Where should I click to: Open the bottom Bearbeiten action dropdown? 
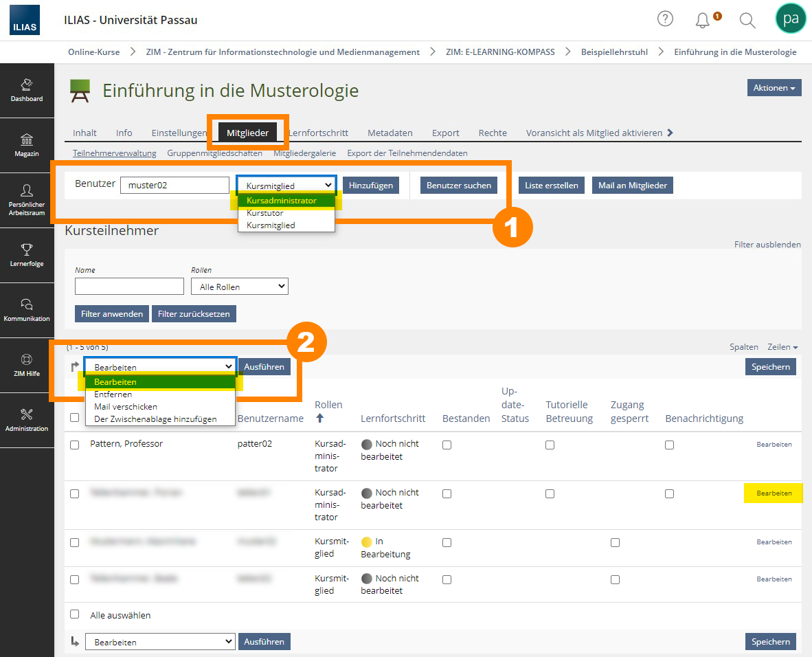coord(161,641)
